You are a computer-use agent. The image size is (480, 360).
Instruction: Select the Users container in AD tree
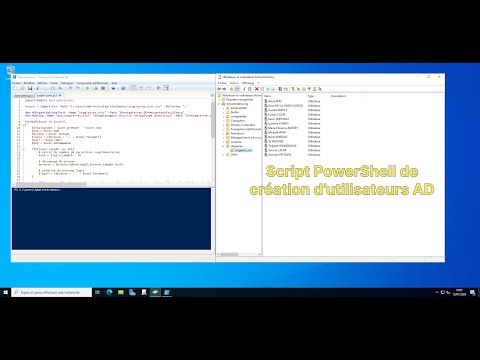[x=234, y=155]
